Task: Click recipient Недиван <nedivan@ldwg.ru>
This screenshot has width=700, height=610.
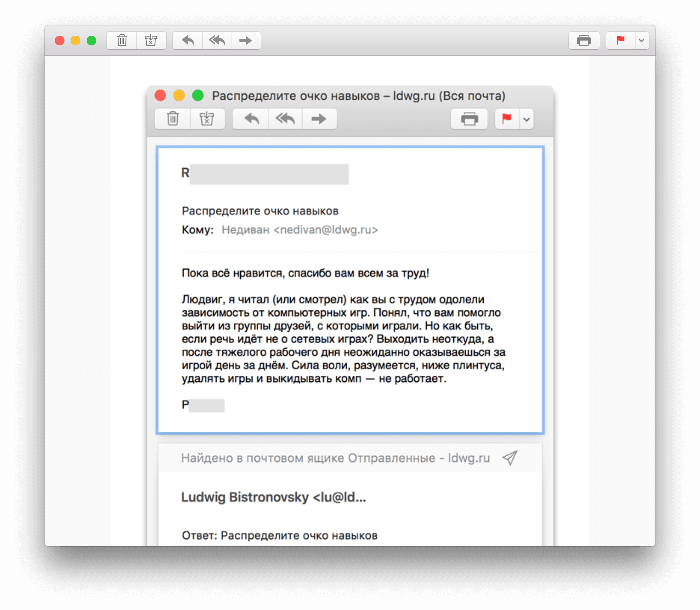Action: click(x=299, y=230)
